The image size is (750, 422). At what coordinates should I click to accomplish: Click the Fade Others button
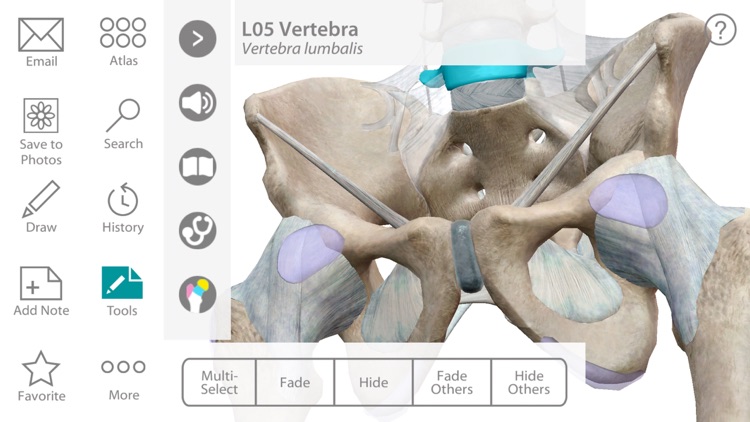[x=452, y=382]
